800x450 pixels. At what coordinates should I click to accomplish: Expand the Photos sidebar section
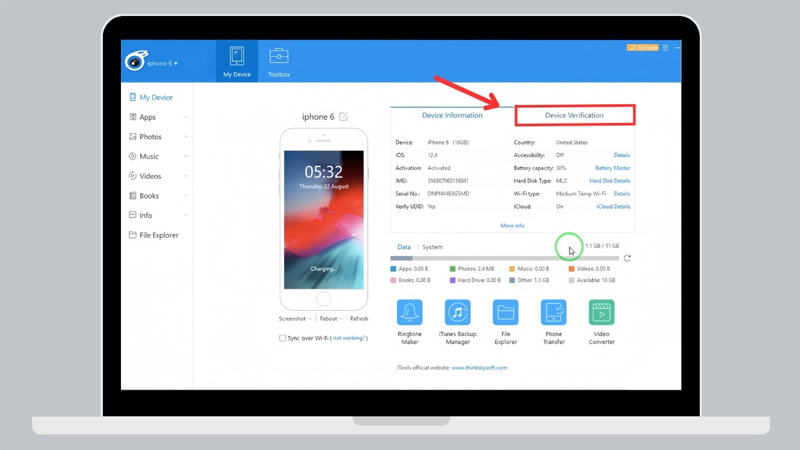point(186,137)
